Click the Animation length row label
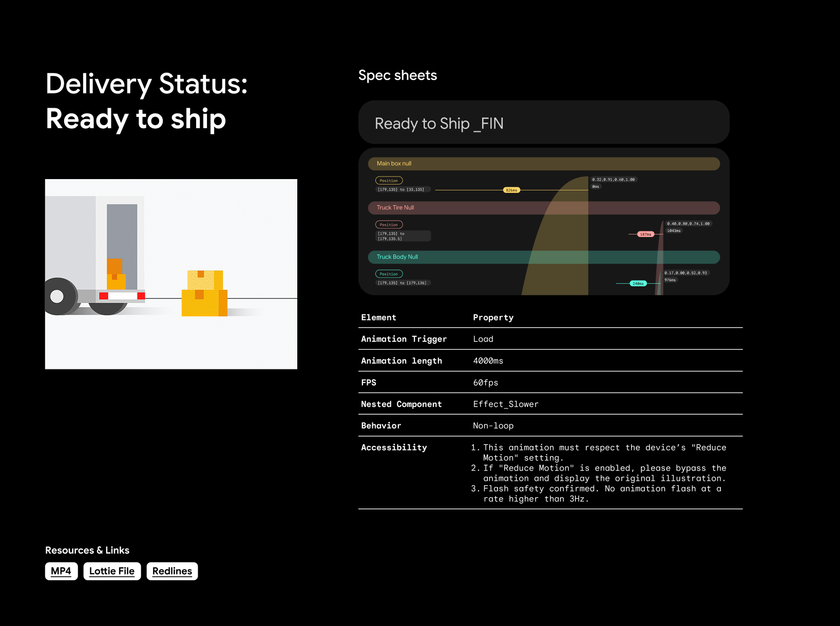Viewport: 840px width, 626px height. point(401,361)
